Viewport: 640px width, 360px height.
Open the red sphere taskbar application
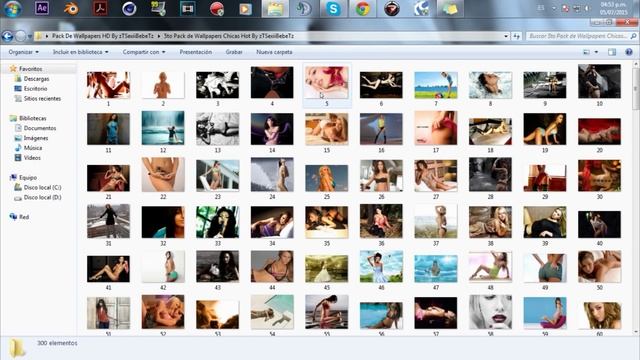point(217,8)
